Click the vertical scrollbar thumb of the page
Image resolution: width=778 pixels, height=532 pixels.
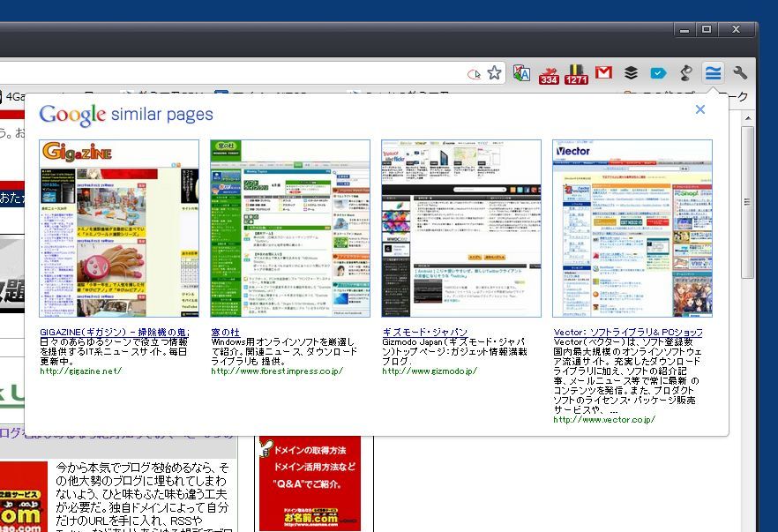748,201
